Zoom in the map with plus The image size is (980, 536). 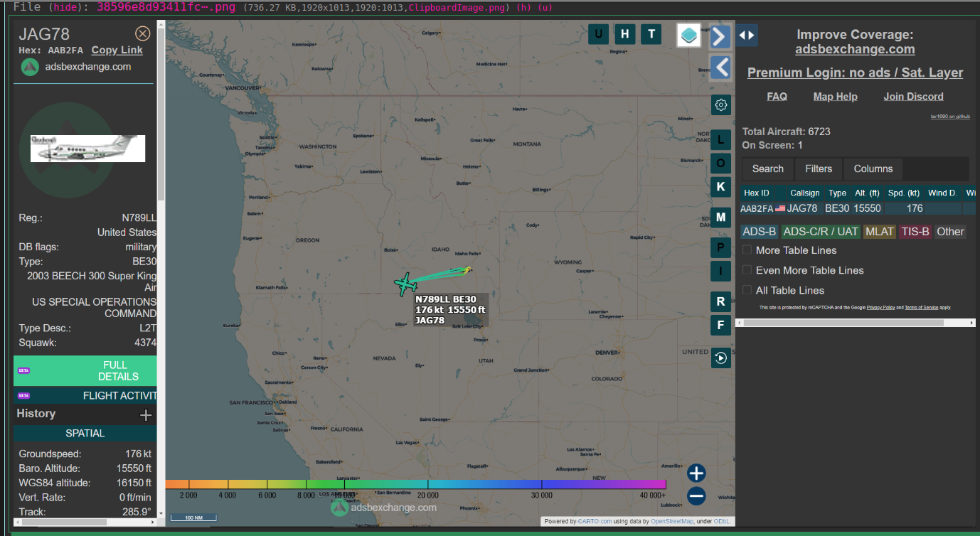click(x=696, y=473)
